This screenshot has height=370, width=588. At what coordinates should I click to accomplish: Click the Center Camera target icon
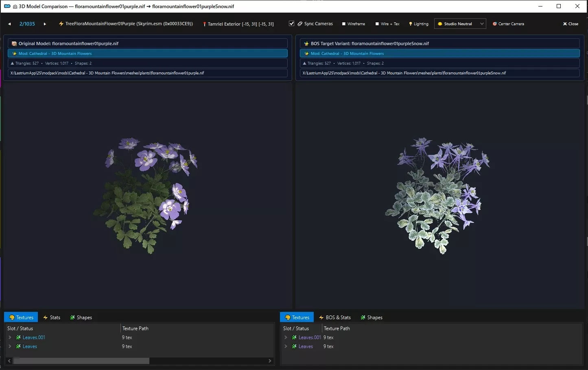[495, 24]
